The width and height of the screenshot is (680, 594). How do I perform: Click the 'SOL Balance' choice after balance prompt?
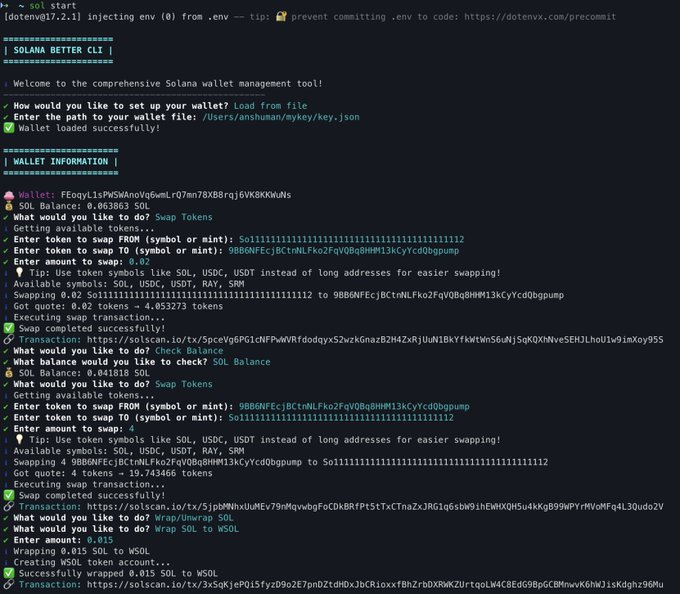tap(242, 362)
